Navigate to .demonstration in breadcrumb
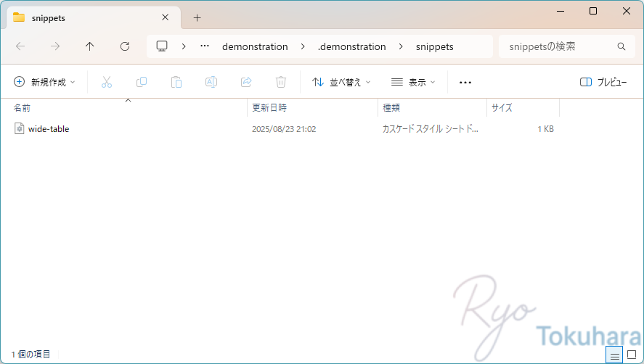The image size is (644, 364). point(352,46)
